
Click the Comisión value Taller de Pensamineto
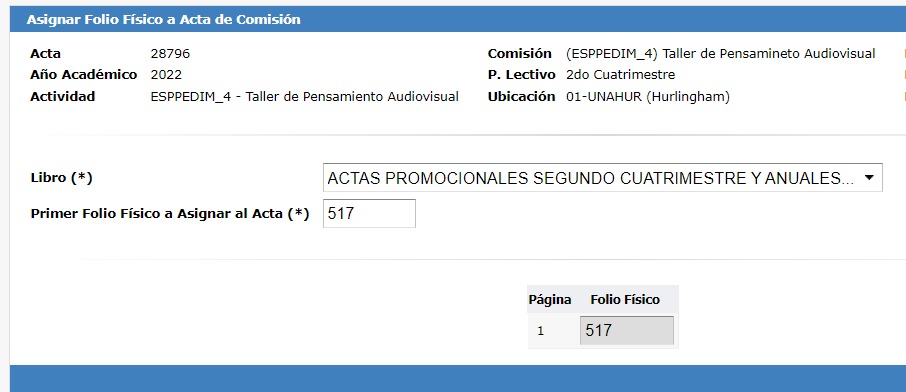click(721, 54)
